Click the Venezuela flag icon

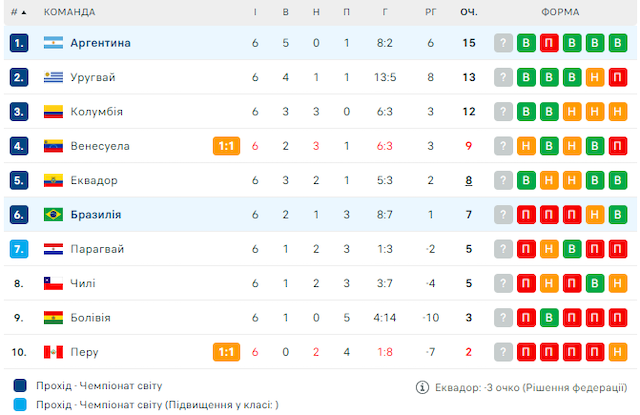[53, 146]
